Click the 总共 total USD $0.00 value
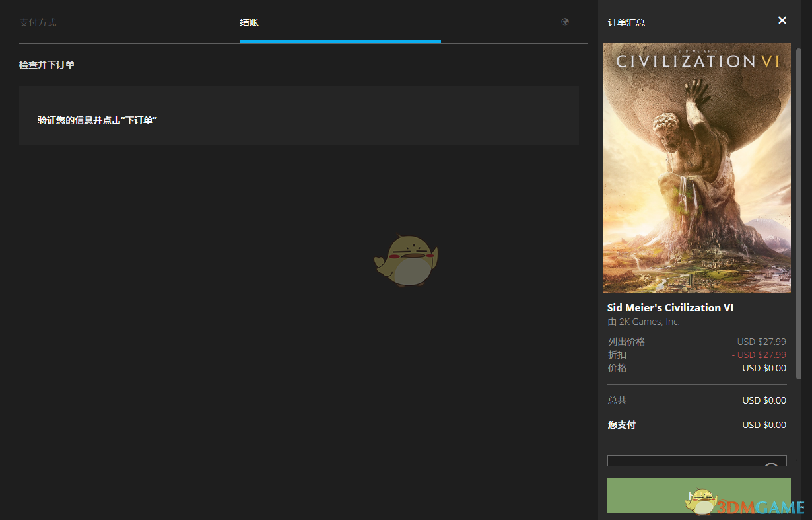This screenshot has height=520, width=812. 764,400
